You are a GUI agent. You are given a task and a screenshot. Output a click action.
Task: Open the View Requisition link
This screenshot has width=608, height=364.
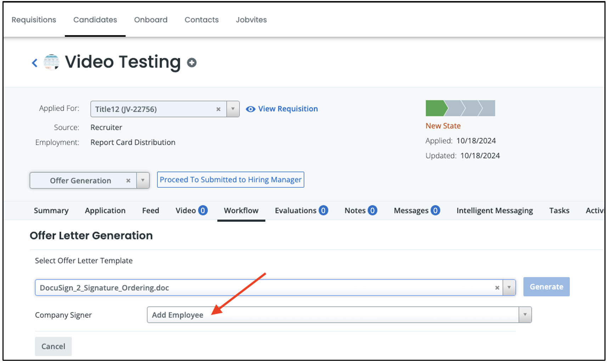coord(287,109)
